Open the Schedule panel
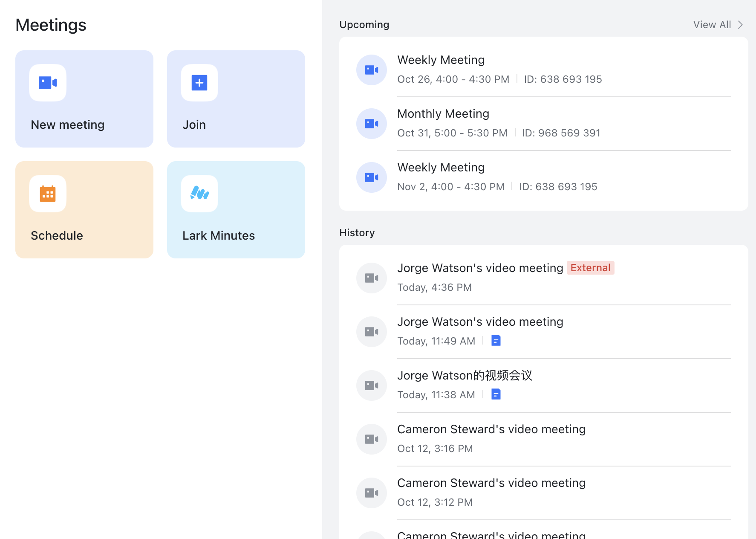The height and width of the screenshot is (539, 756). coord(84,210)
